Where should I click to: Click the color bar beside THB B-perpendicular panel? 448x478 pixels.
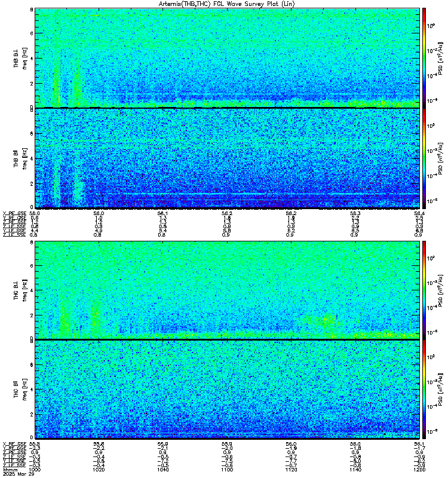[424, 58]
